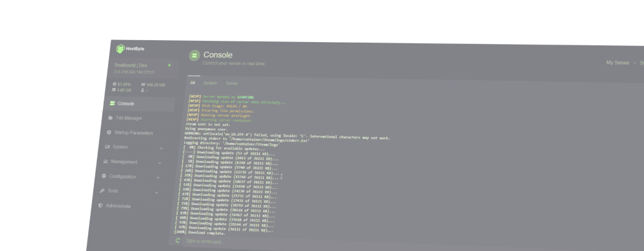This screenshot has height=251, width=644.
Task: Expand the Management menu chevron
Action: click(x=160, y=163)
